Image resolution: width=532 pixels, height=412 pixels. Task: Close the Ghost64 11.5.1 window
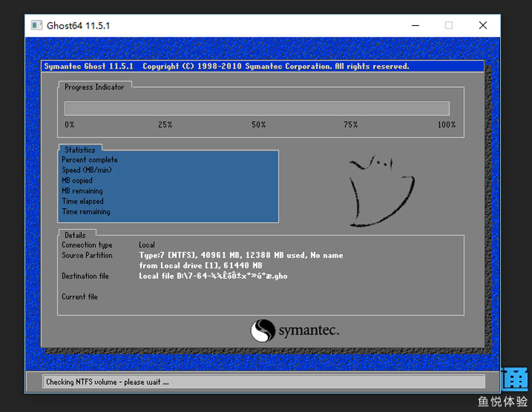[x=483, y=25]
